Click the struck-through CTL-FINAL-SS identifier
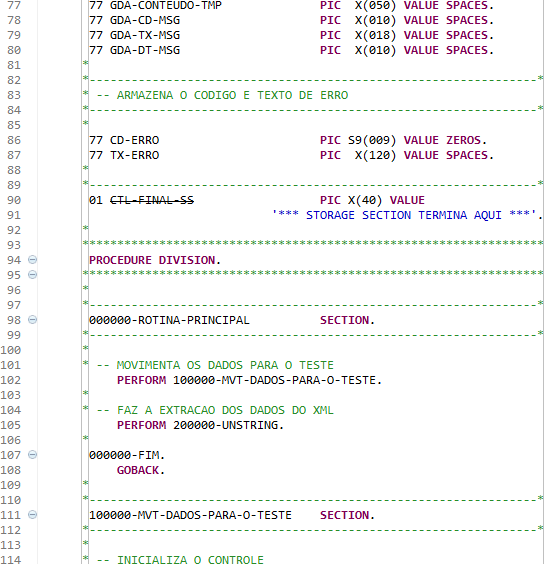The image size is (544, 564). pyautogui.click(x=152, y=200)
